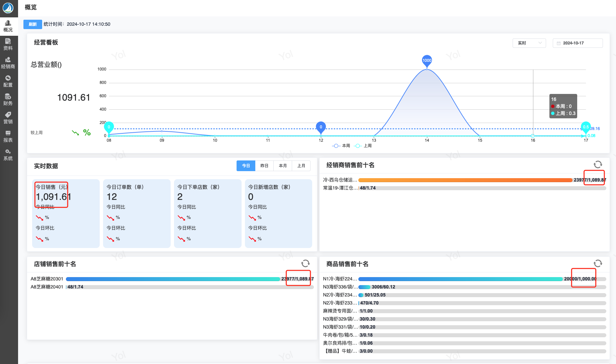Go to 经销商 dealer sidebar icon
The image size is (616, 364).
pyautogui.click(x=8, y=63)
